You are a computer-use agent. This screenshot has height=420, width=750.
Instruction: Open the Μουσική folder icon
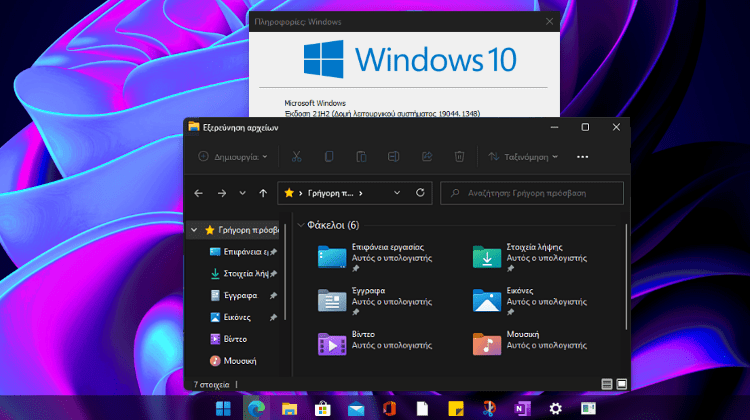(x=487, y=344)
